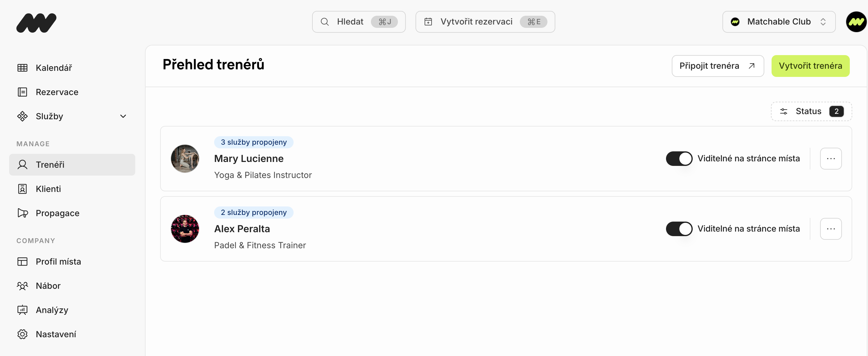Viewport: 868px width, 356px height.
Task: Click the Připojit trenéra button
Action: [717, 66]
